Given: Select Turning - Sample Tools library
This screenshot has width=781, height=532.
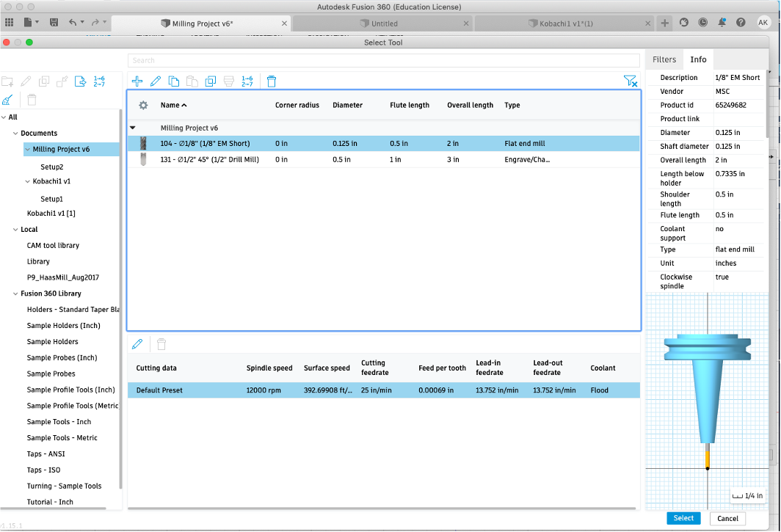Looking at the screenshot, I should 64,487.
